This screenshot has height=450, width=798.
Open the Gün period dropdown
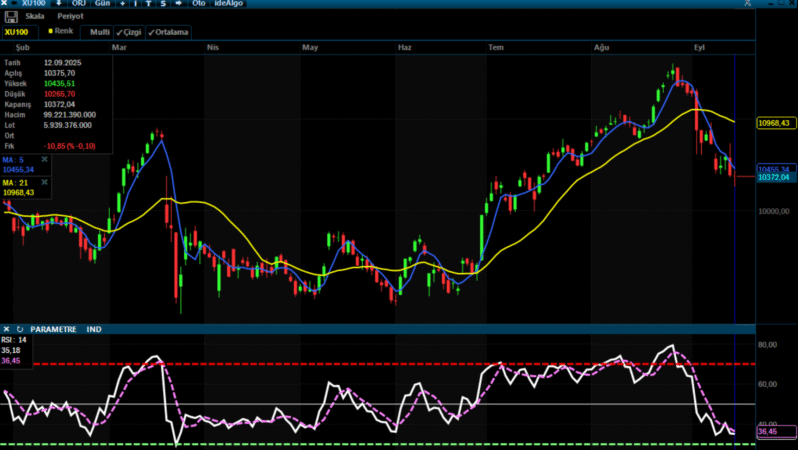(102, 4)
